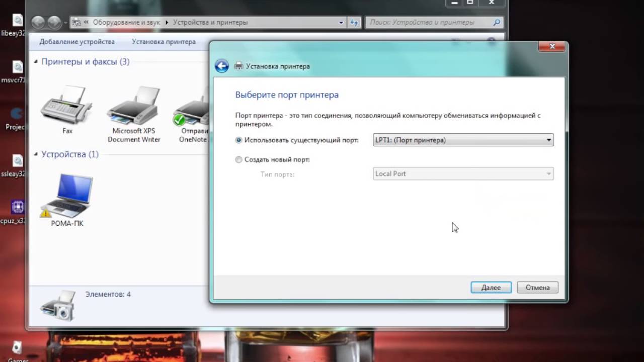Open the cpuz desktop shortcut icon
Viewport: 644px width, 362px height.
17,207
